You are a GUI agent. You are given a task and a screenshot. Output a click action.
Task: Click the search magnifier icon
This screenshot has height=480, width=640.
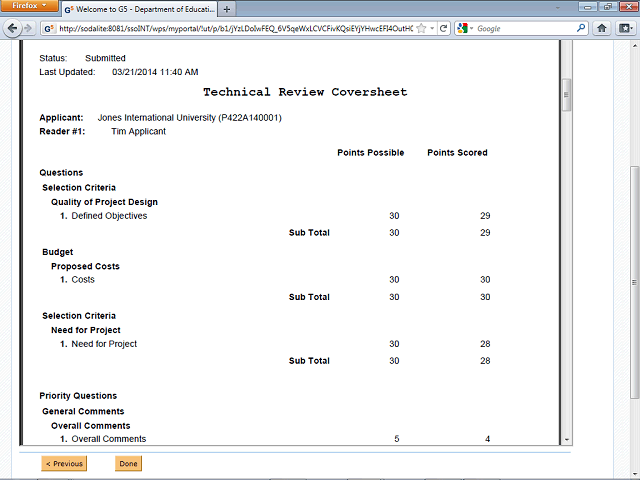tap(580, 28)
